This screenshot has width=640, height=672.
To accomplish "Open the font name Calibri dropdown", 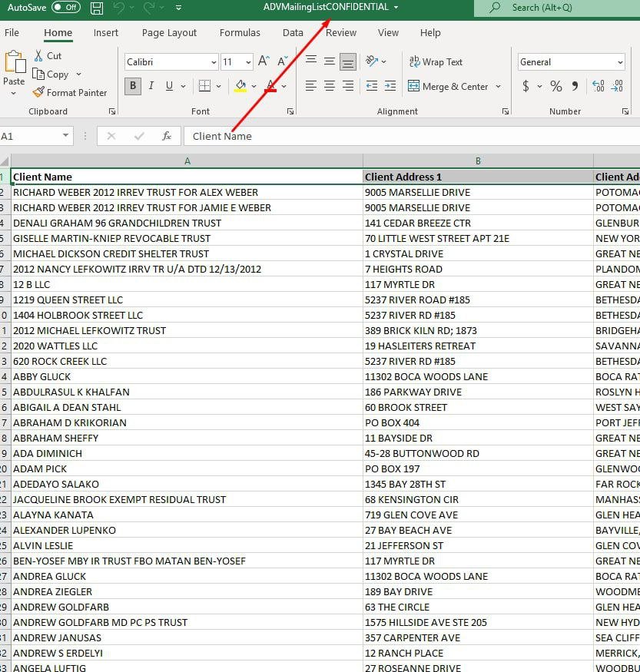I will tap(214, 62).
